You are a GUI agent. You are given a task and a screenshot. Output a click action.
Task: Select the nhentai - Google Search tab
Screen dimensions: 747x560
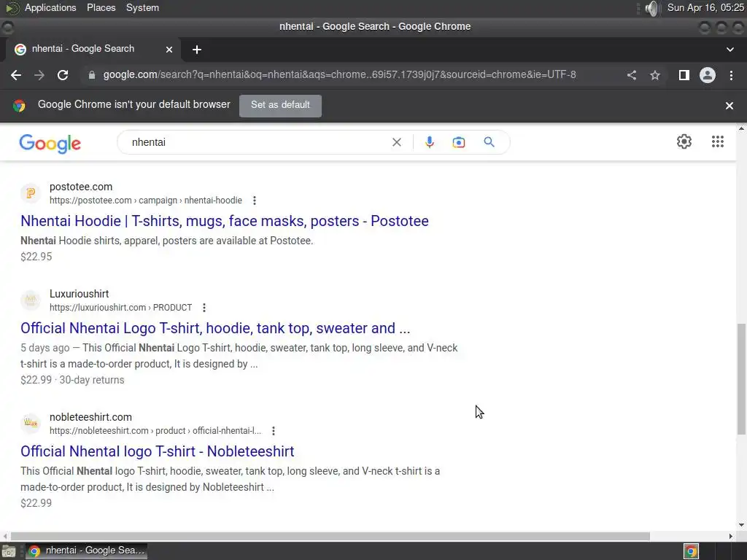coord(93,49)
